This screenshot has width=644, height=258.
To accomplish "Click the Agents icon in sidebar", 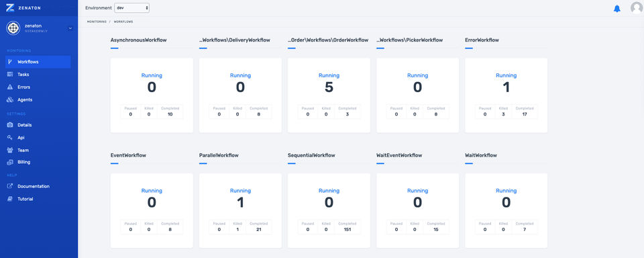I will (10, 99).
